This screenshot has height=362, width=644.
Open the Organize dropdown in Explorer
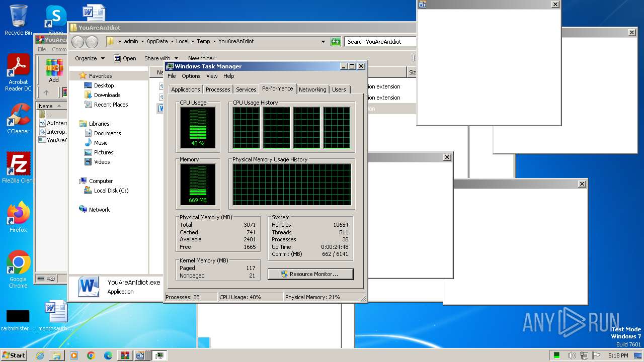coord(90,58)
